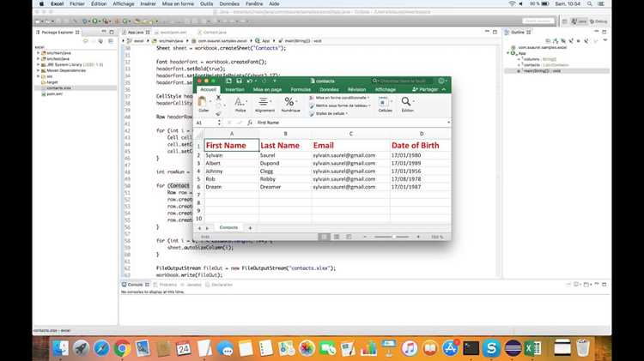Switch to Page Layout view button
Viewport: 644px width, 361px height.
(x=337, y=237)
